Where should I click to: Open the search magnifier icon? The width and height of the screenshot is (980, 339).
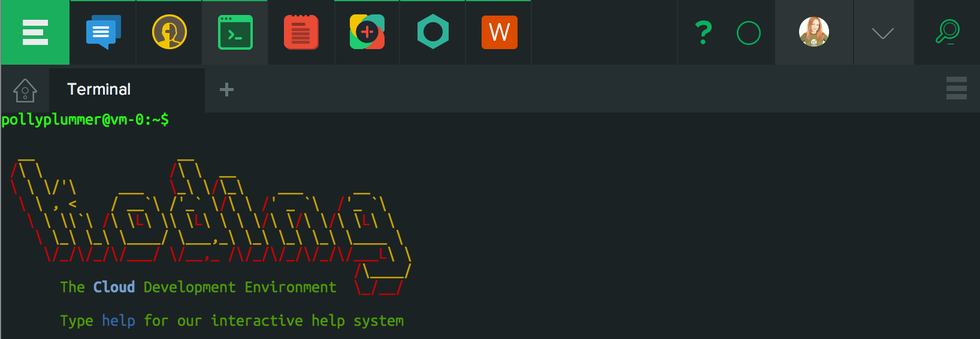948,32
